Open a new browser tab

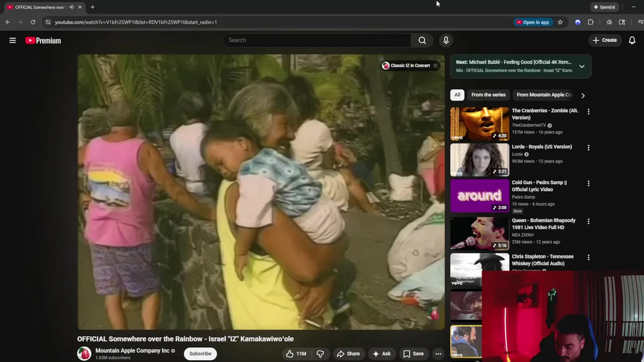point(93,7)
